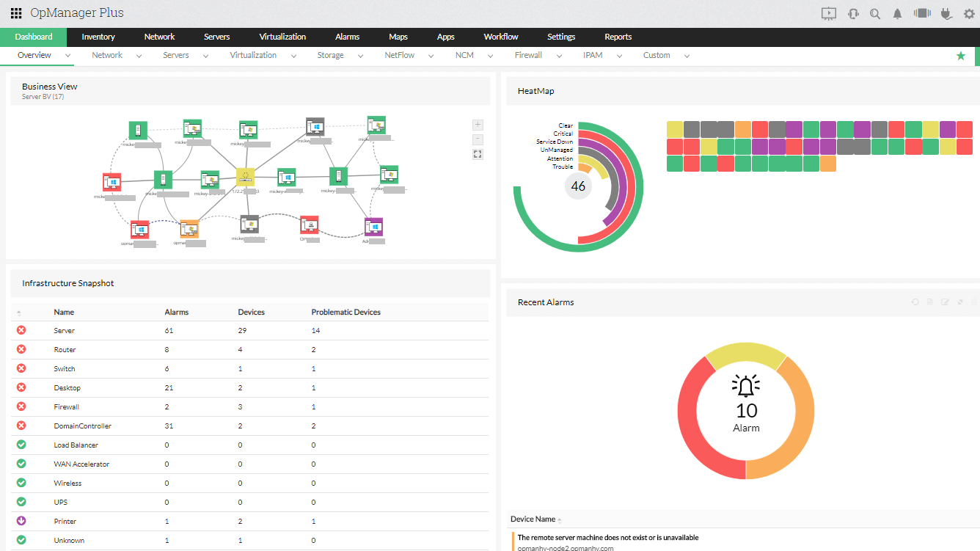Click the first yellow HeatMap cell
Viewport: 980px width, 551px height.
coord(675,129)
